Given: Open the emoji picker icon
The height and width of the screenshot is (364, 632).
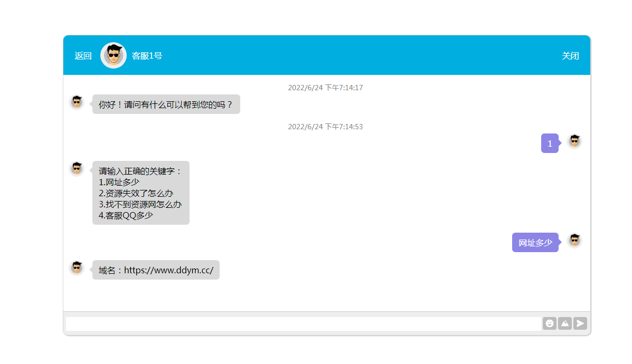Looking at the screenshot, I should (x=550, y=323).
